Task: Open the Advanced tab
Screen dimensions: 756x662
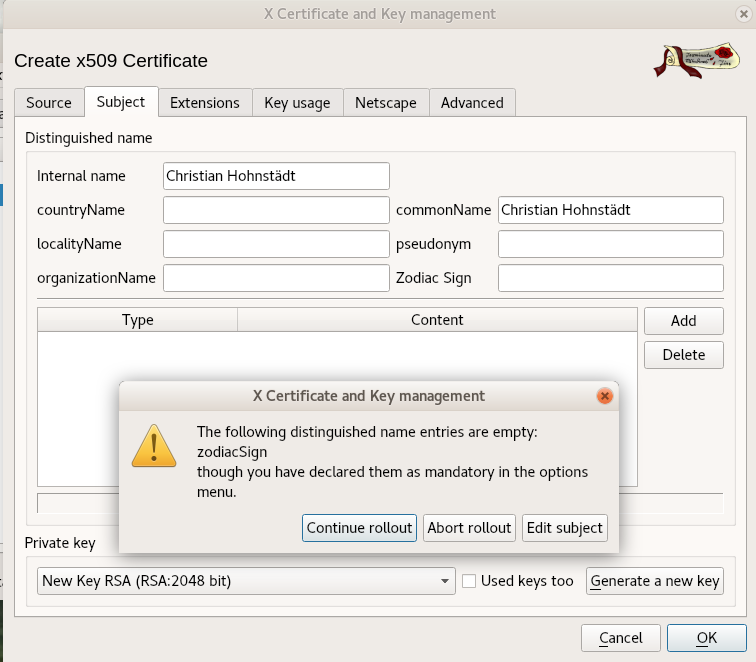Action: tap(472, 102)
